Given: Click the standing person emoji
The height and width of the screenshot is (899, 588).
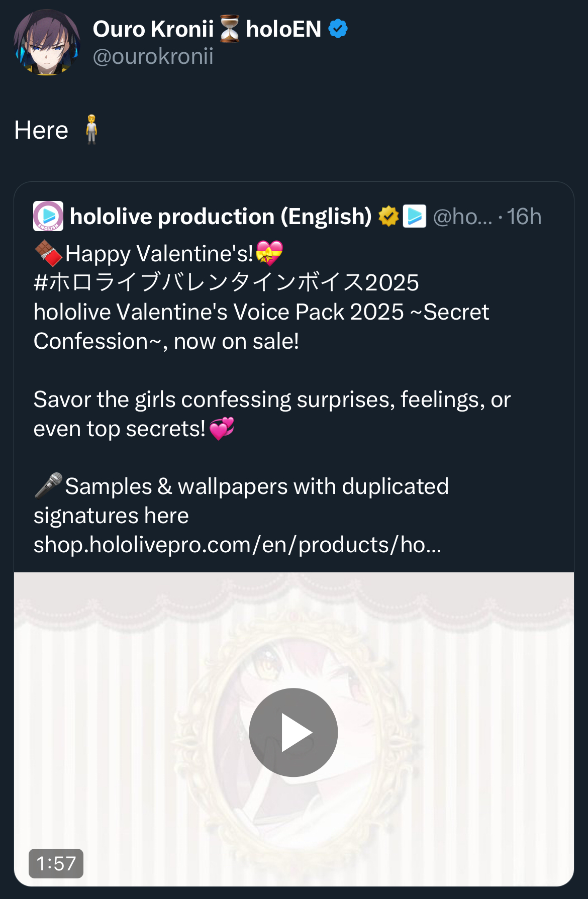Looking at the screenshot, I should click(x=91, y=130).
